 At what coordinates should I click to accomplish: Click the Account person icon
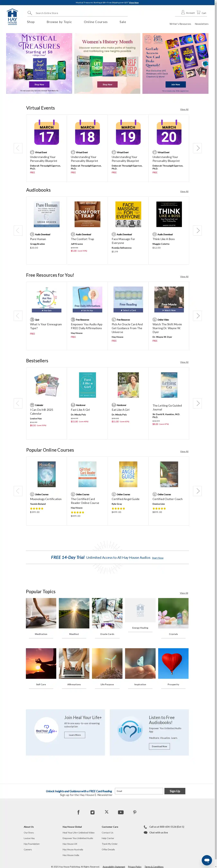click(183, 12)
